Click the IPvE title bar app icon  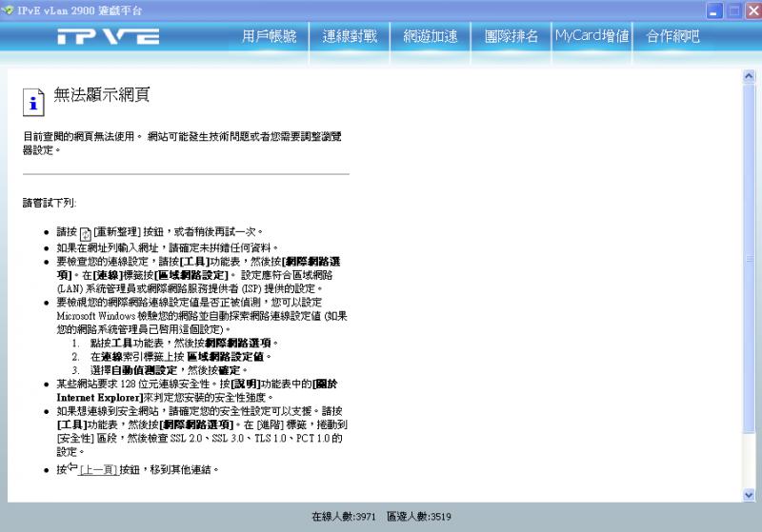(8, 10)
